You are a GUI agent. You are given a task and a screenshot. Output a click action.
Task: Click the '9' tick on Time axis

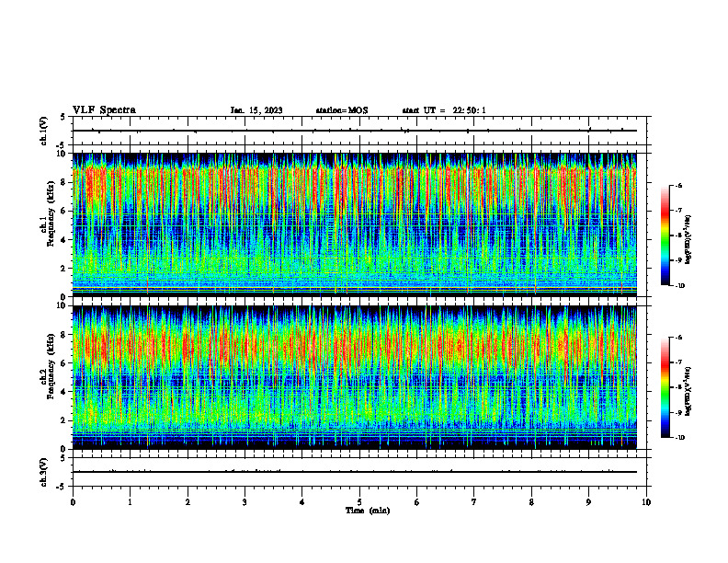tap(588, 502)
